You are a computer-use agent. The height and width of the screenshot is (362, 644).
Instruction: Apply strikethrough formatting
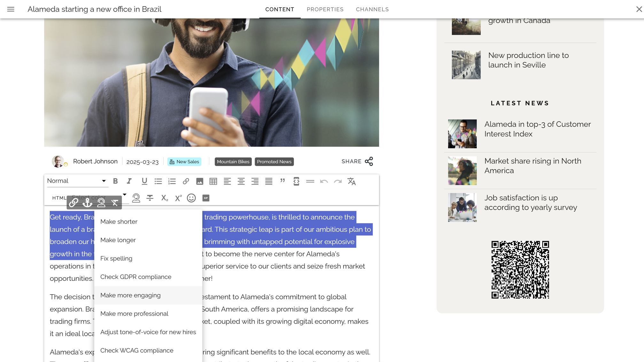pyautogui.click(x=150, y=198)
